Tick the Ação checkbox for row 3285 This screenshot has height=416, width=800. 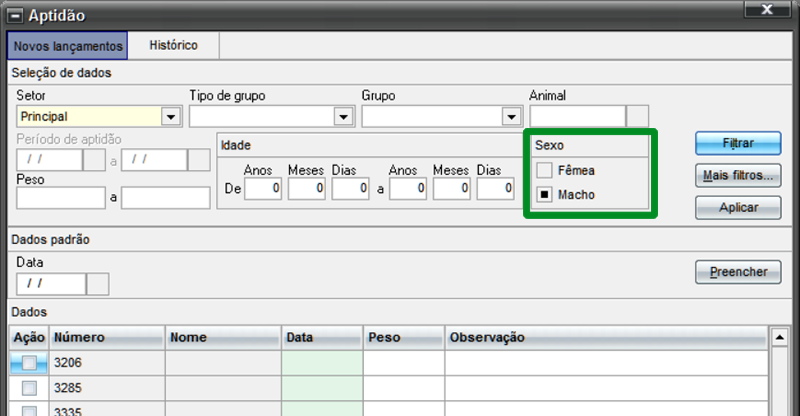29,388
